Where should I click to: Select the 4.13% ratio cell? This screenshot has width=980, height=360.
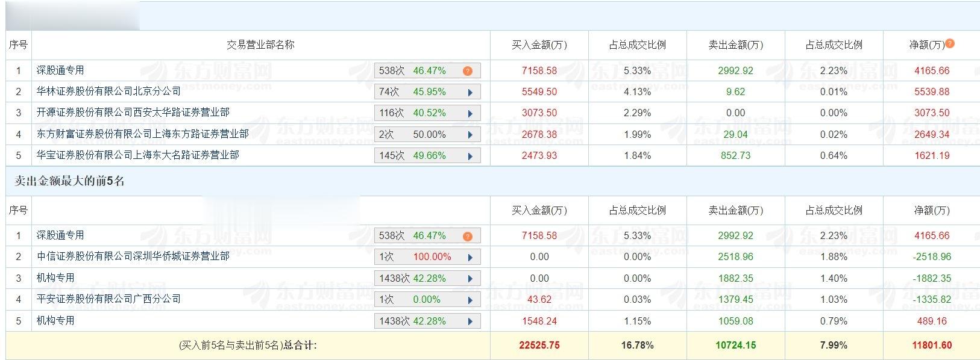pos(638,92)
